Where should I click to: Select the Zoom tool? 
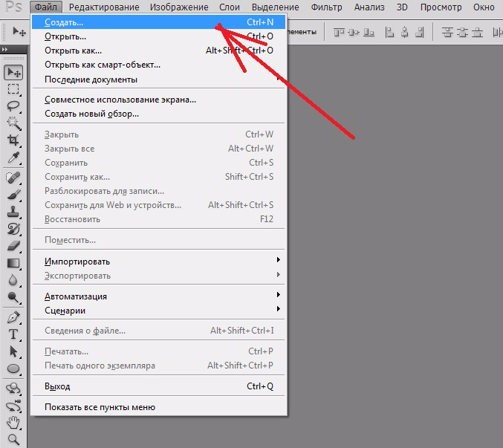[x=13, y=439]
